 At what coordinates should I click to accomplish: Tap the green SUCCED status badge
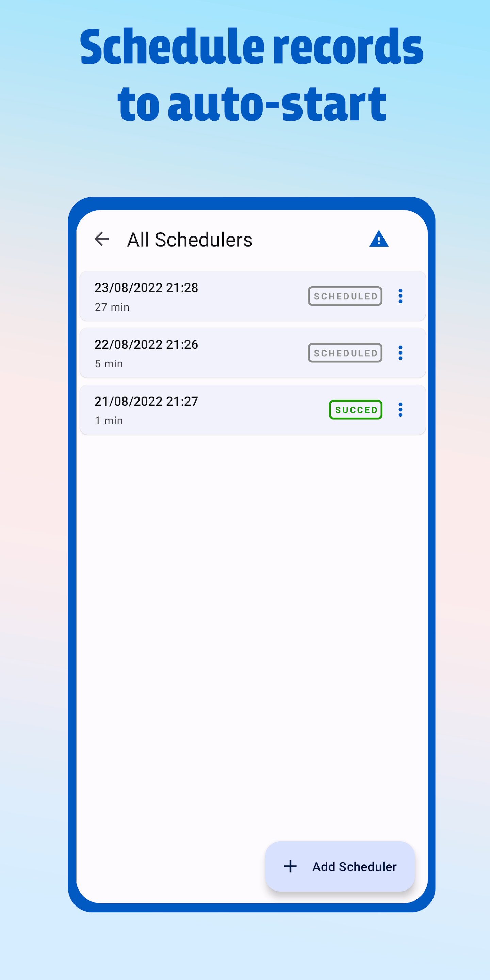[x=356, y=410]
